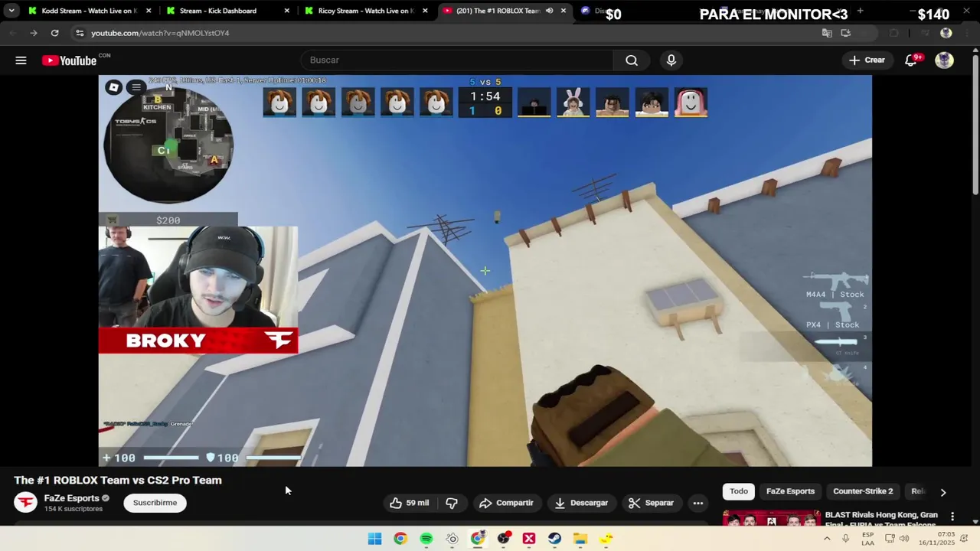980x551 pixels.
Task: Open Windows Start menu
Action: (x=374, y=539)
